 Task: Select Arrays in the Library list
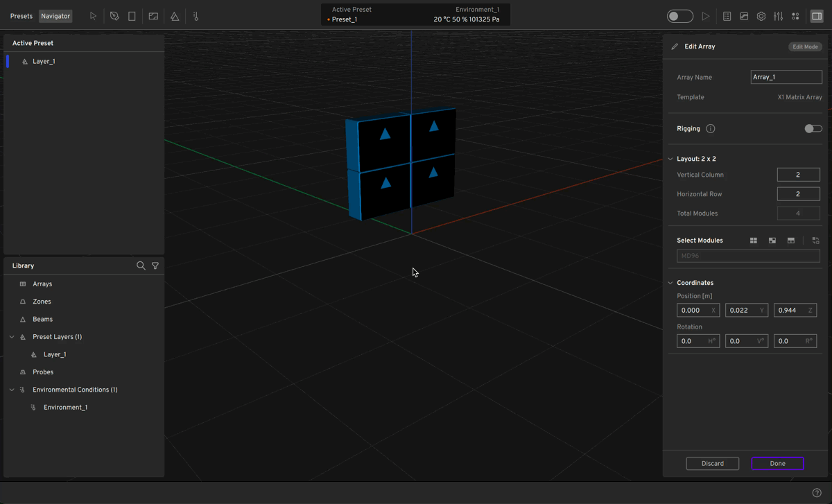42,284
